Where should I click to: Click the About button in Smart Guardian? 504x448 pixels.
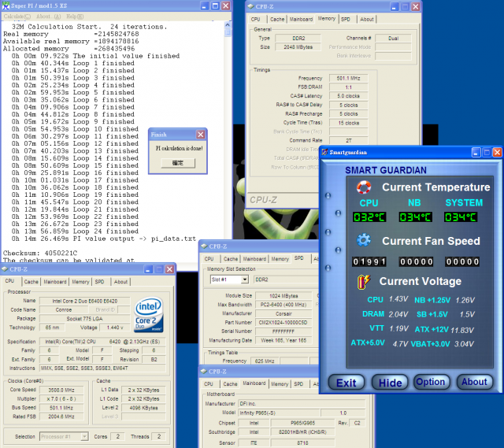(474, 382)
